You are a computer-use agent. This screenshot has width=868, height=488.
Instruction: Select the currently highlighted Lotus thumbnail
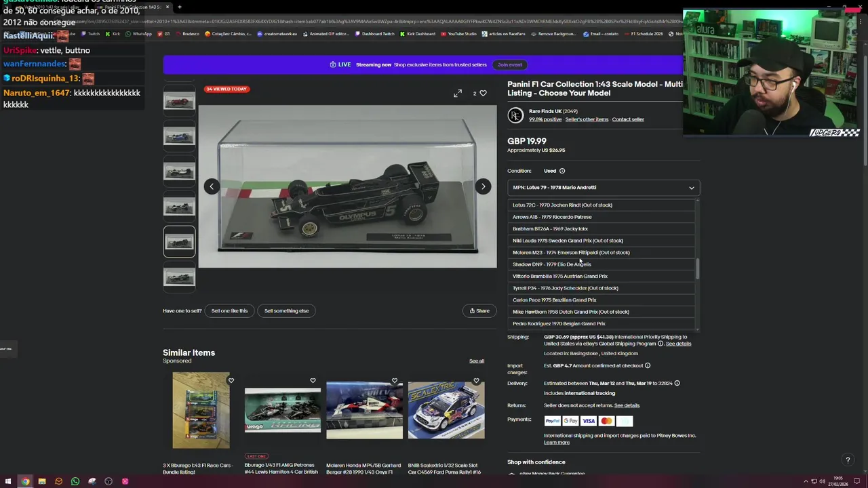coord(179,242)
